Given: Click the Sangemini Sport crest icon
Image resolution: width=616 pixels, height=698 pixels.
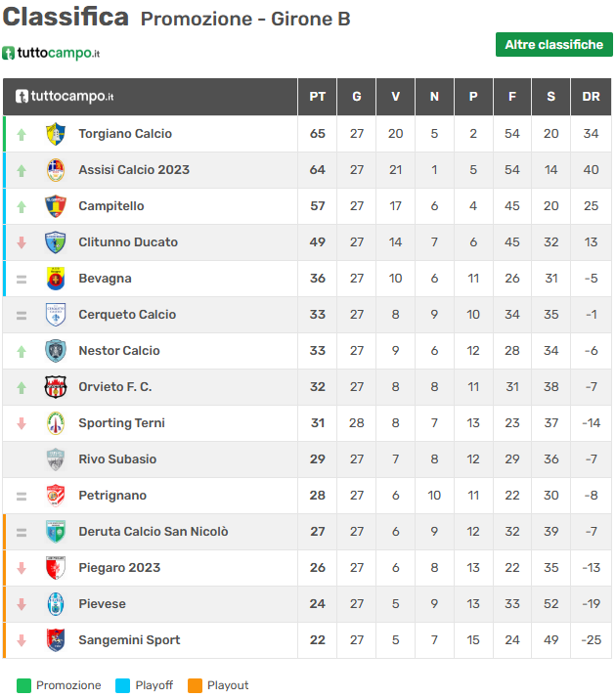Looking at the screenshot, I should pos(56,640).
